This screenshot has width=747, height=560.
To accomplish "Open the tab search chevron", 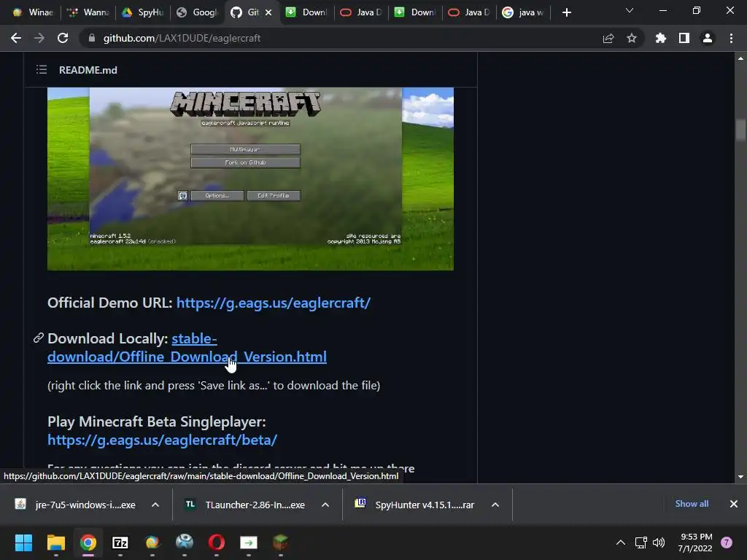I will click(630, 10).
